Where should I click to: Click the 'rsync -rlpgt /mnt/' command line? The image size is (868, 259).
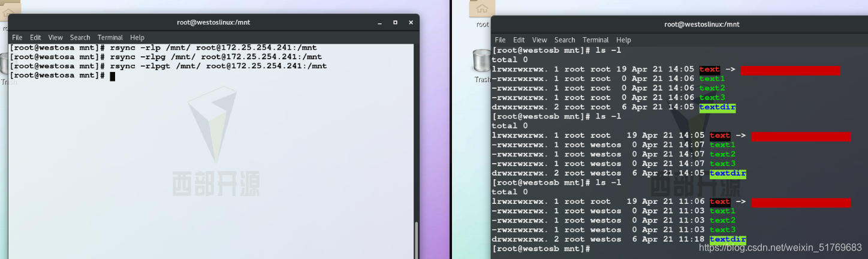(168, 66)
